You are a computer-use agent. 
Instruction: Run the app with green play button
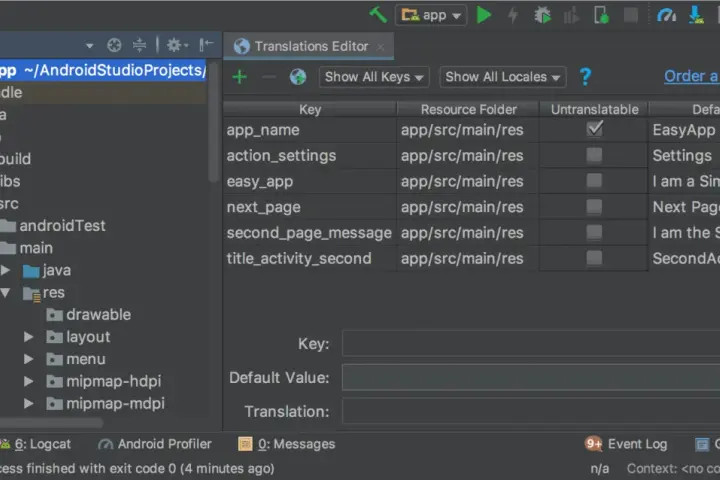click(484, 15)
